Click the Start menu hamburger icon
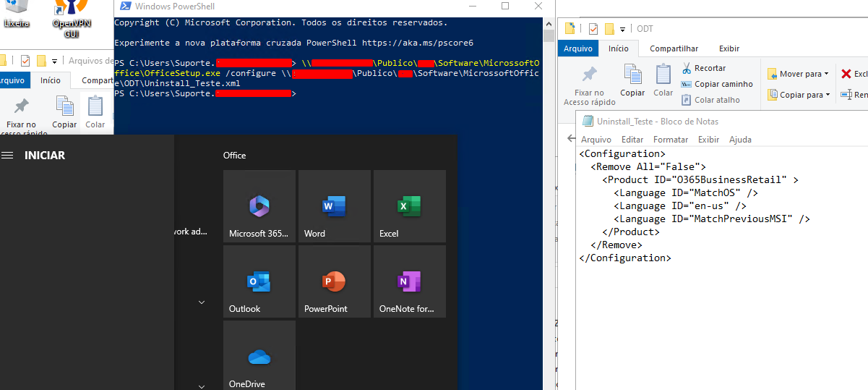This screenshot has width=868, height=390. (8, 155)
